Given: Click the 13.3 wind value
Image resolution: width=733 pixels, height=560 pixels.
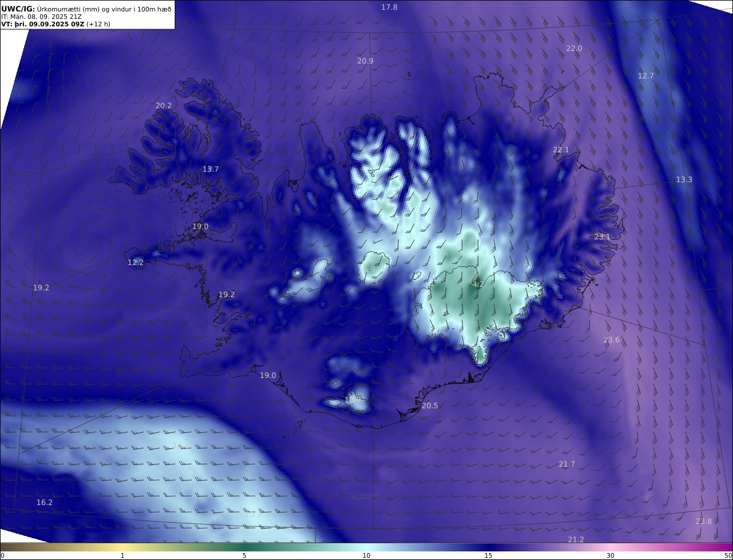Looking at the screenshot, I should coord(684,179).
